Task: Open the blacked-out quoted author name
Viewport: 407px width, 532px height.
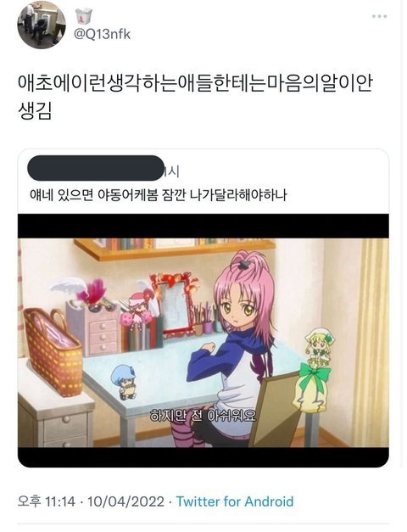Action: (96, 168)
